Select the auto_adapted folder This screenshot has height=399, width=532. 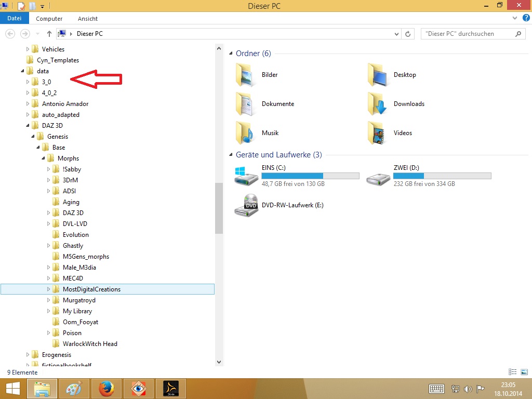(61, 115)
